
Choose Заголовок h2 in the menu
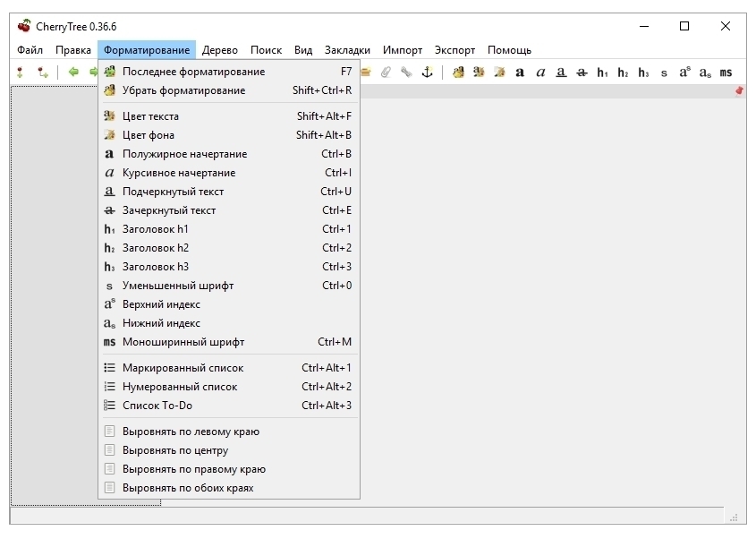coord(228,248)
